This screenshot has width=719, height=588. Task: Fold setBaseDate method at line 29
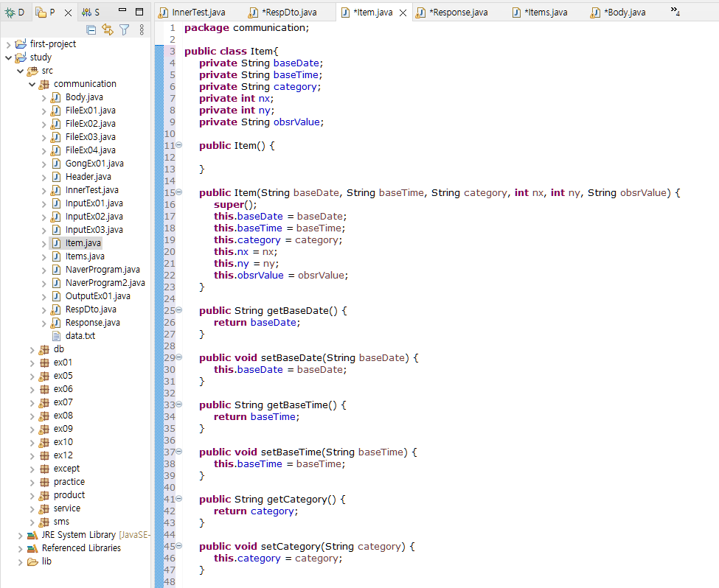coord(179,357)
